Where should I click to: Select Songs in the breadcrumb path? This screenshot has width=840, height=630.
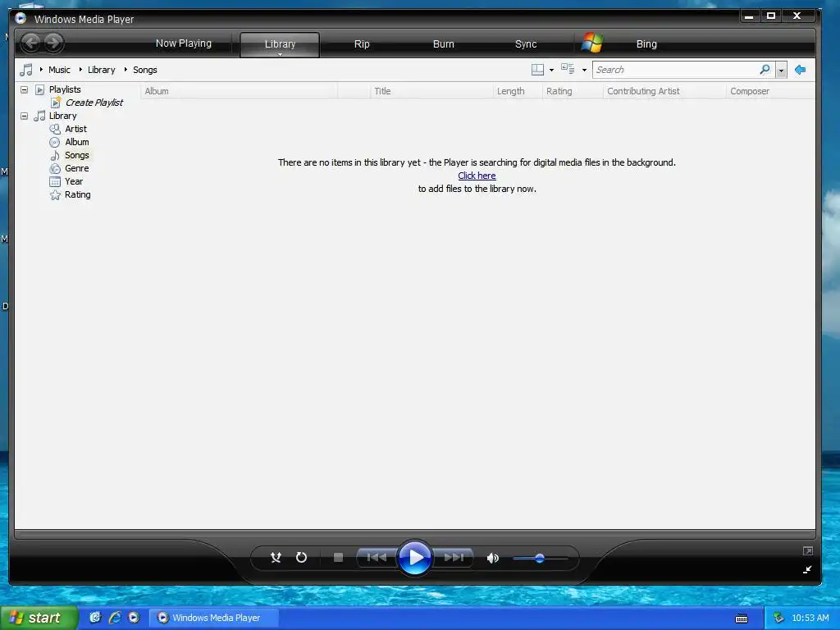144,70
